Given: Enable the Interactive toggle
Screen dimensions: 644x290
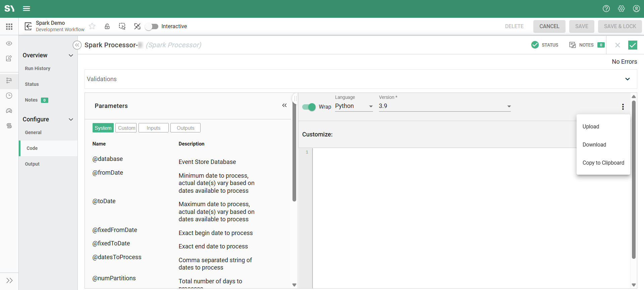Looking at the screenshot, I should 152,26.
